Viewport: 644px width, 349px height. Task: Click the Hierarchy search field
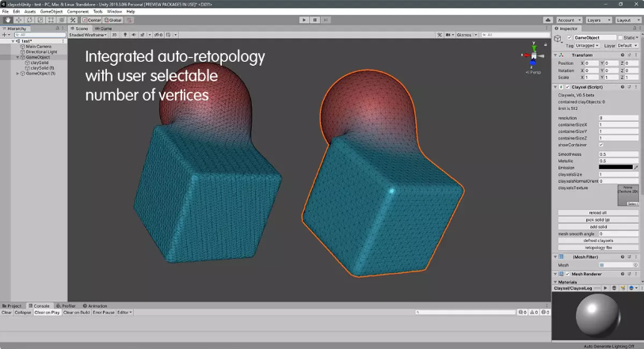tap(40, 35)
